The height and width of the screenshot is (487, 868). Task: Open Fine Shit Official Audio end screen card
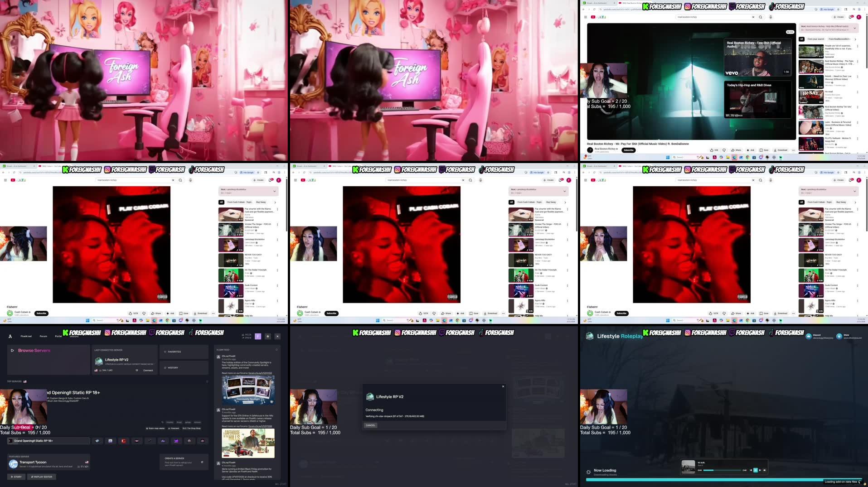pyautogui.click(x=758, y=58)
